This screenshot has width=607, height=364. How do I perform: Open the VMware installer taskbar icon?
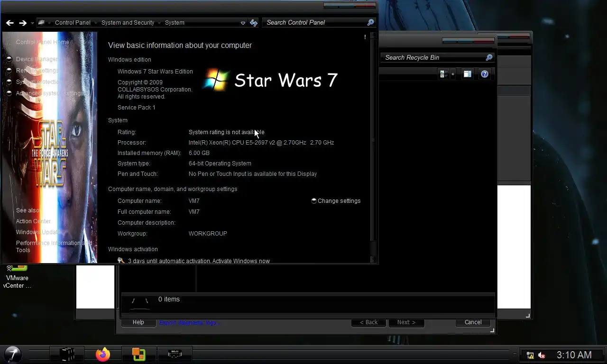pos(138,355)
